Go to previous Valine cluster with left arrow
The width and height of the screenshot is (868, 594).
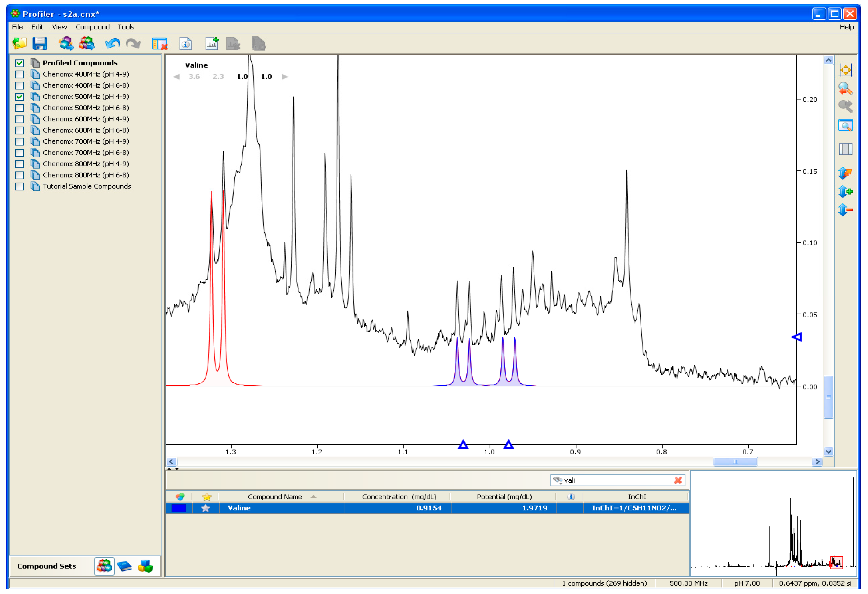coord(177,77)
